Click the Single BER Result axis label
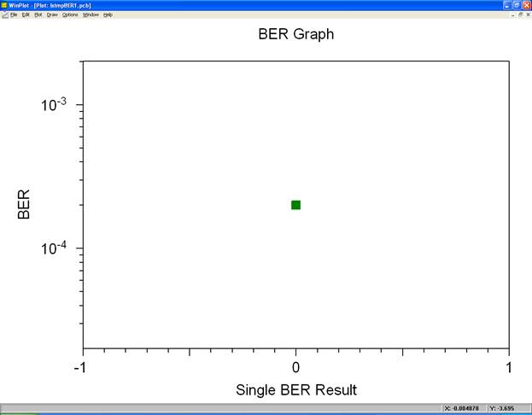The height and width of the screenshot is (415, 532). [296, 390]
